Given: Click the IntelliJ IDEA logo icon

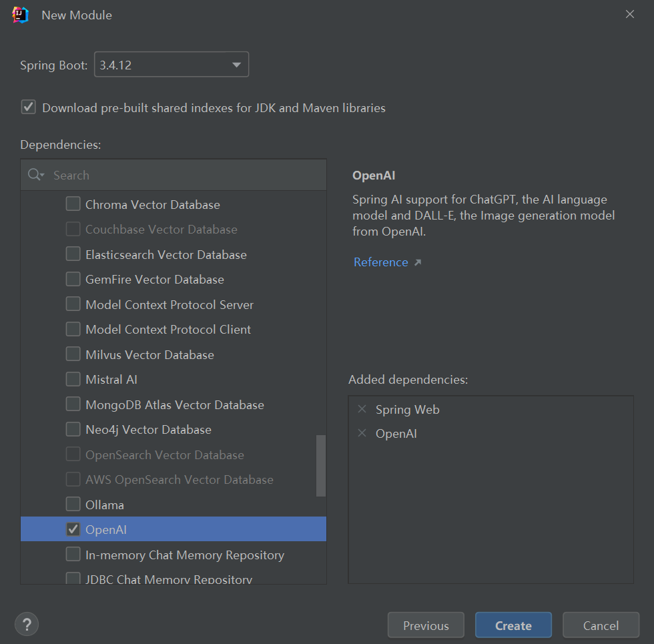Looking at the screenshot, I should pos(21,15).
